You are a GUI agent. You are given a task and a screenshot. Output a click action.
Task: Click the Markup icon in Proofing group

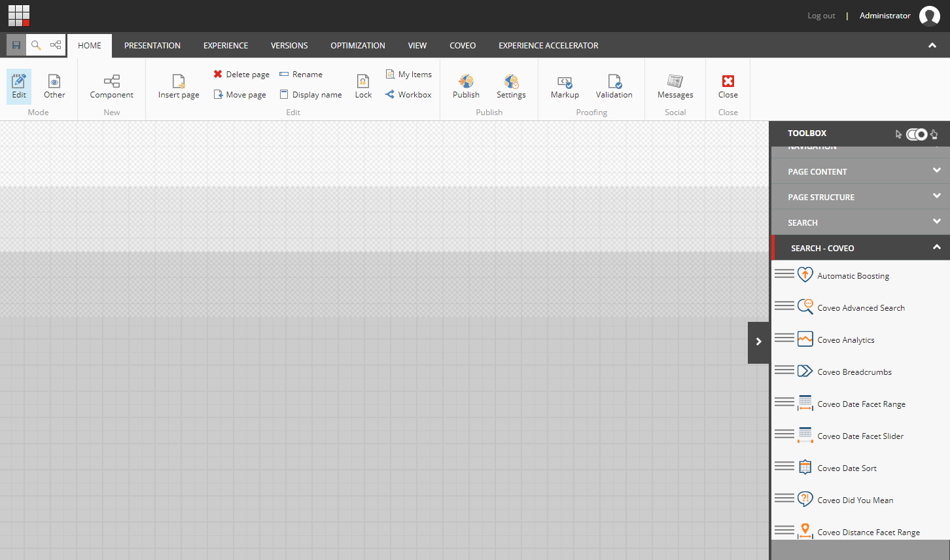coord(564,85)
